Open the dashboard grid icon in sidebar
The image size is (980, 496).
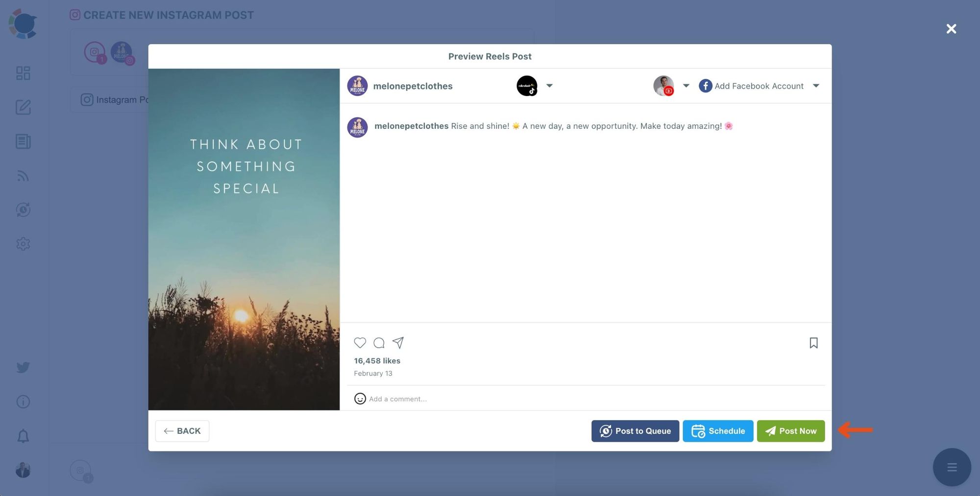click(23, 73)
